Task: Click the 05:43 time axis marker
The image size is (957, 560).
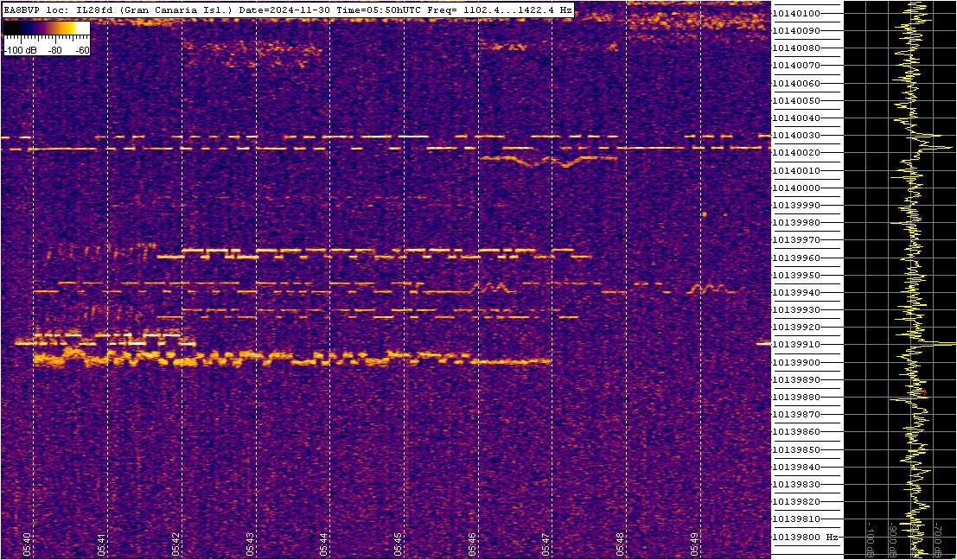Action: (250, 543)
